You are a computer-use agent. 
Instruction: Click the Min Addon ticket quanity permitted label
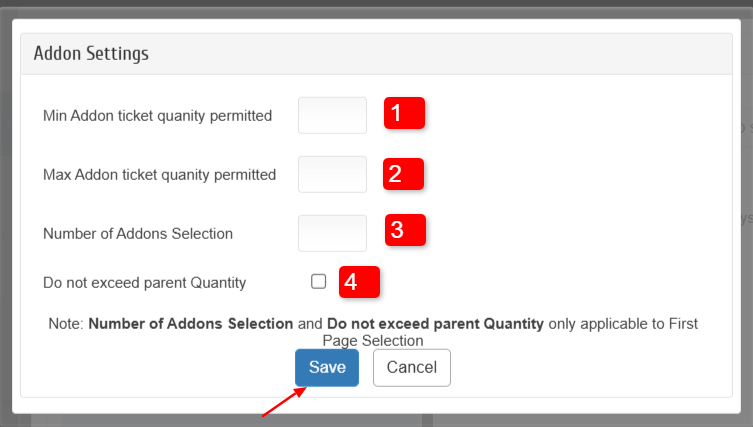pos(157,116)
